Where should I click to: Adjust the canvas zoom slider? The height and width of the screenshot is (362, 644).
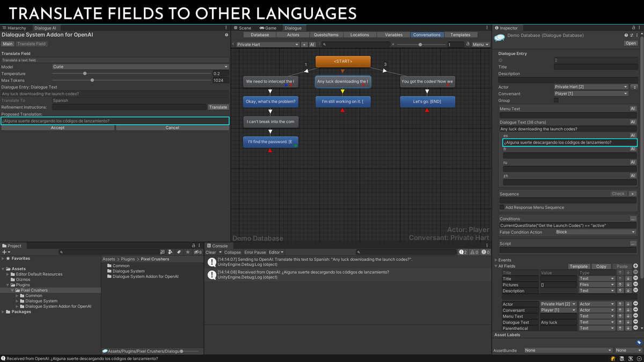tap(420, 45)
